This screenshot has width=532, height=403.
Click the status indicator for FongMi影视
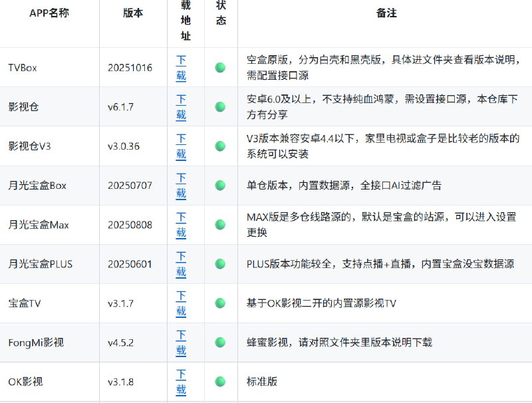(219, 342)
